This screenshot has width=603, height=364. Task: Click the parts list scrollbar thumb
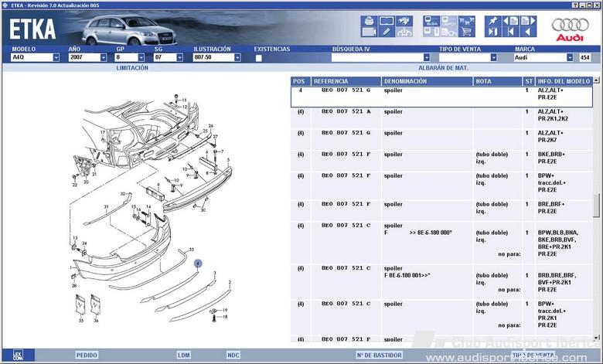pyautogui.click(x=597, y=206)
